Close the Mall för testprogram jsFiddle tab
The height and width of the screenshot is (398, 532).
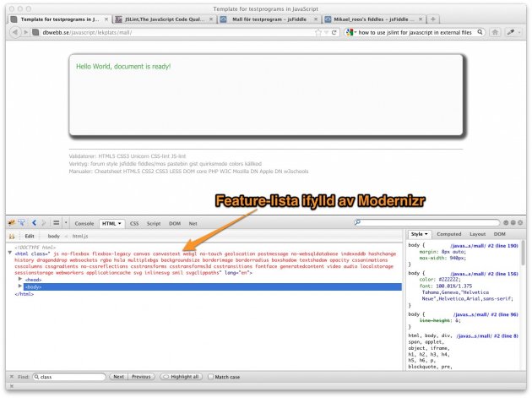pos(316,19)
